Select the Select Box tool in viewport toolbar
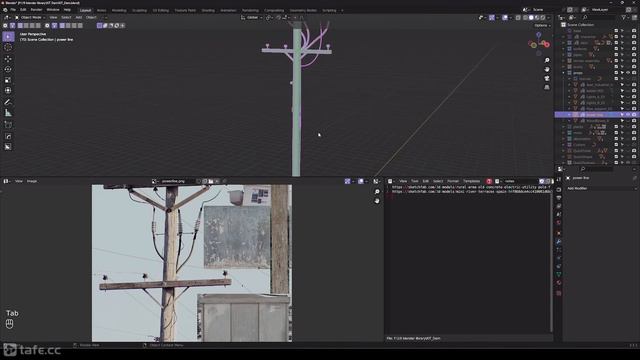This screenshot has height=360, width=640. pyautogui.click(x=8, y=37)
